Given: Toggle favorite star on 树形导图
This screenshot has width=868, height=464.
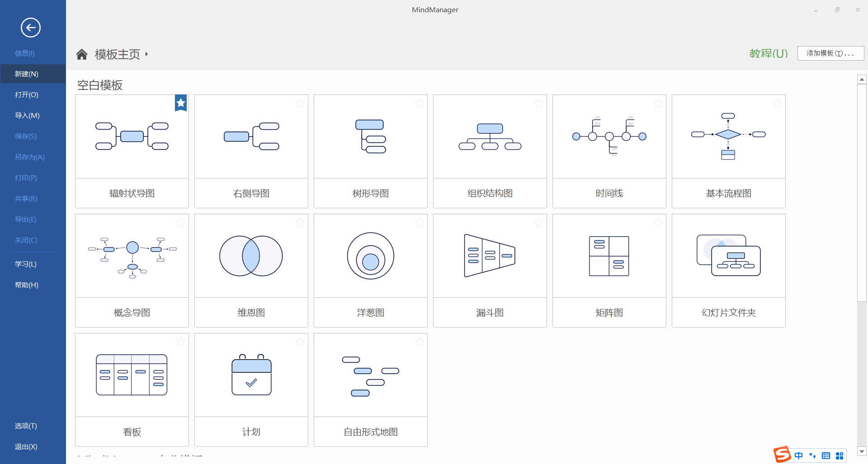Looking at the screenshot, I should tap(420, 103).
